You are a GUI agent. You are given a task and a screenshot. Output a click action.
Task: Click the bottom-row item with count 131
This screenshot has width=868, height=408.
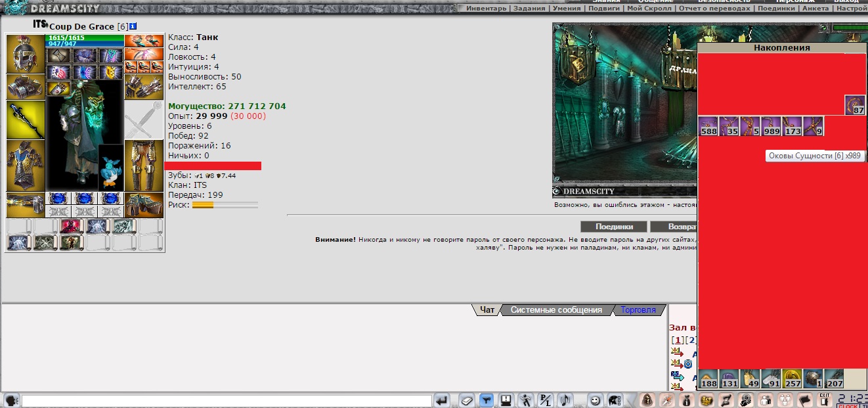tap(729, 378)
